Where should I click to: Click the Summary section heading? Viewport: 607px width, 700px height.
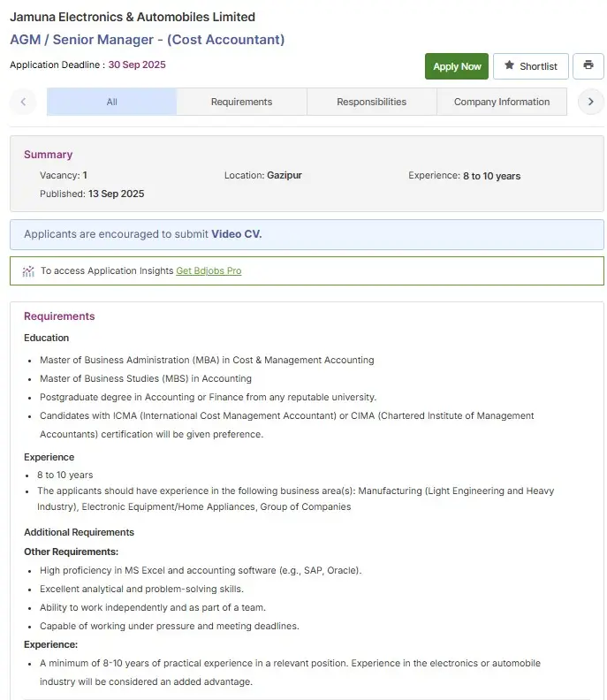[48, 155]
